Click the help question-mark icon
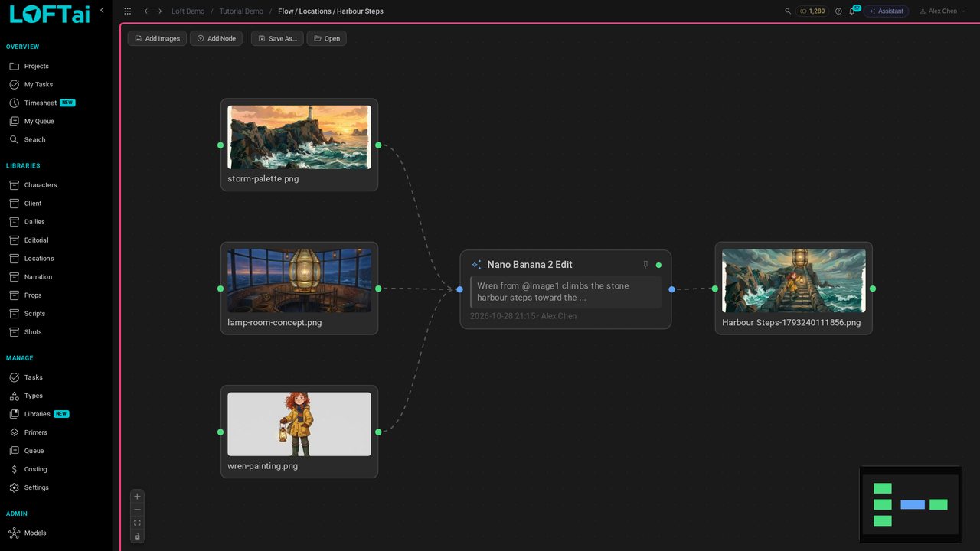Image resolution: width=980 pixels, height=551 pixels. pos(838,11)
